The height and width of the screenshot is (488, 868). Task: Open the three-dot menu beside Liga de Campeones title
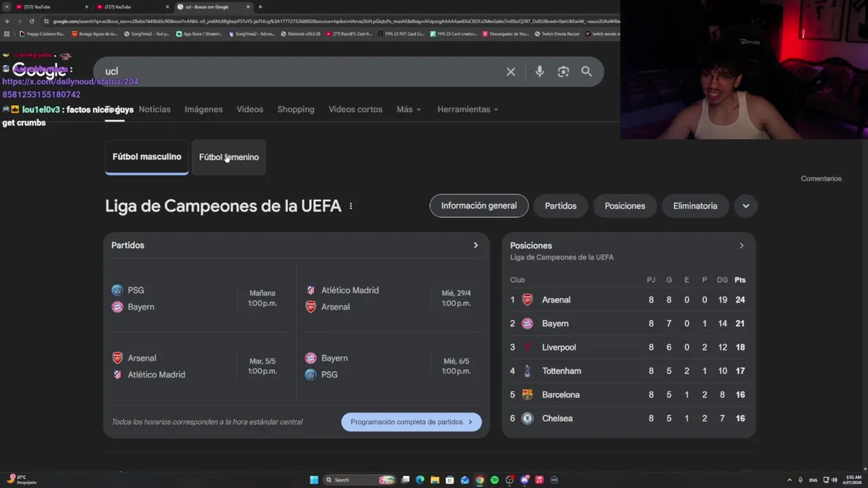coord(351,206)
